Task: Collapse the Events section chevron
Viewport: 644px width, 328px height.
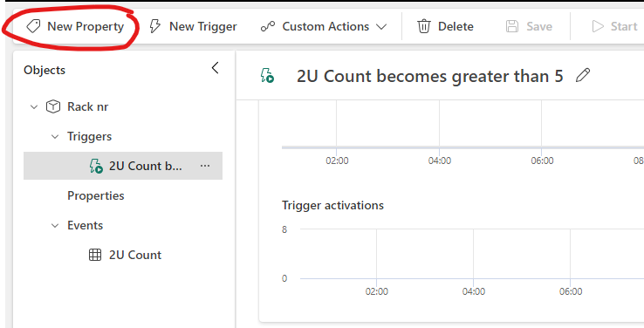Action: point(55,226)
